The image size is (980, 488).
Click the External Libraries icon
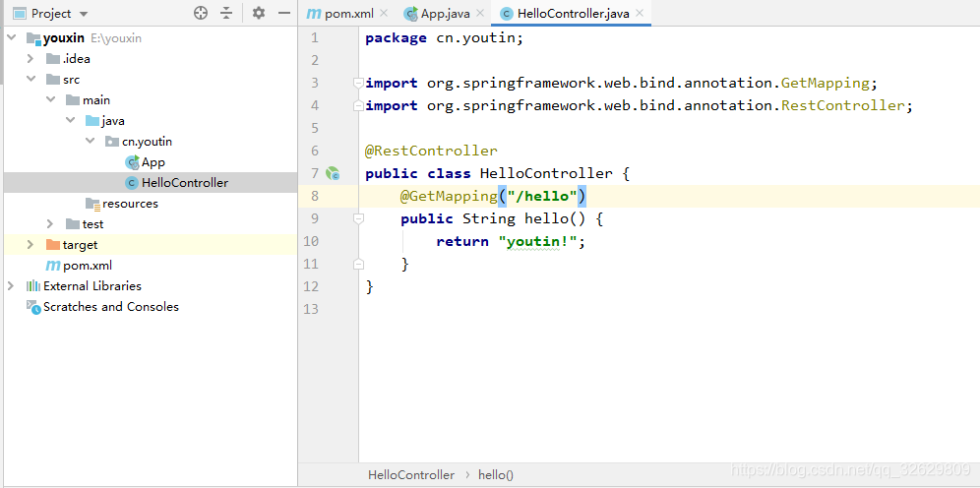[x=33, y=285]
